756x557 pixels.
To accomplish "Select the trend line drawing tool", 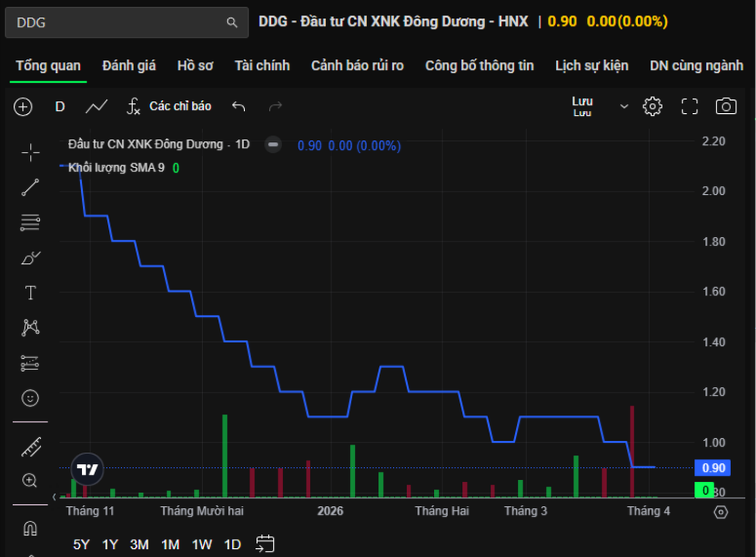I will pyautogui.click(x=30, y=188).
